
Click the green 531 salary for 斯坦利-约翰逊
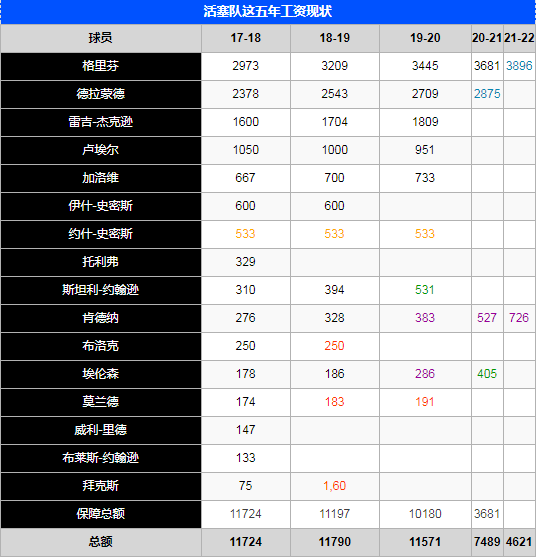[x=425, y=290]
